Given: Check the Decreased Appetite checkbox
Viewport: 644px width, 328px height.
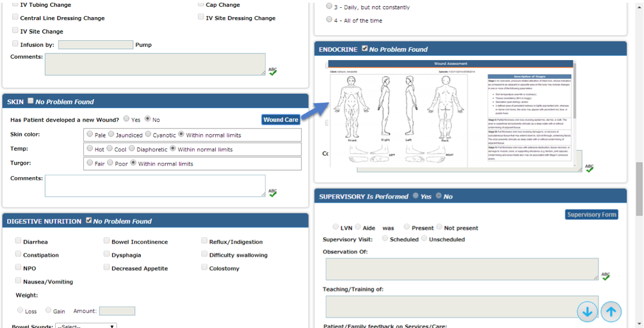Looking at the screenshot, I should (x=107, y=267).
